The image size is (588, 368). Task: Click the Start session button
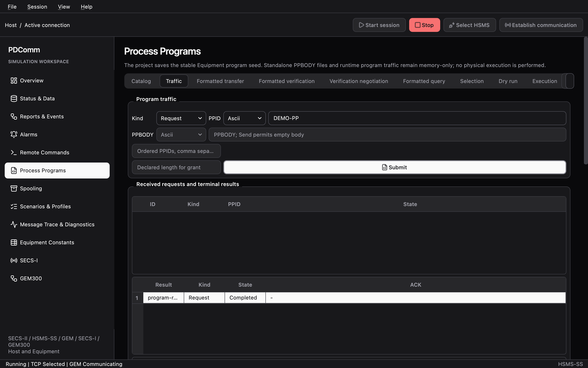(x=379, y=25)
